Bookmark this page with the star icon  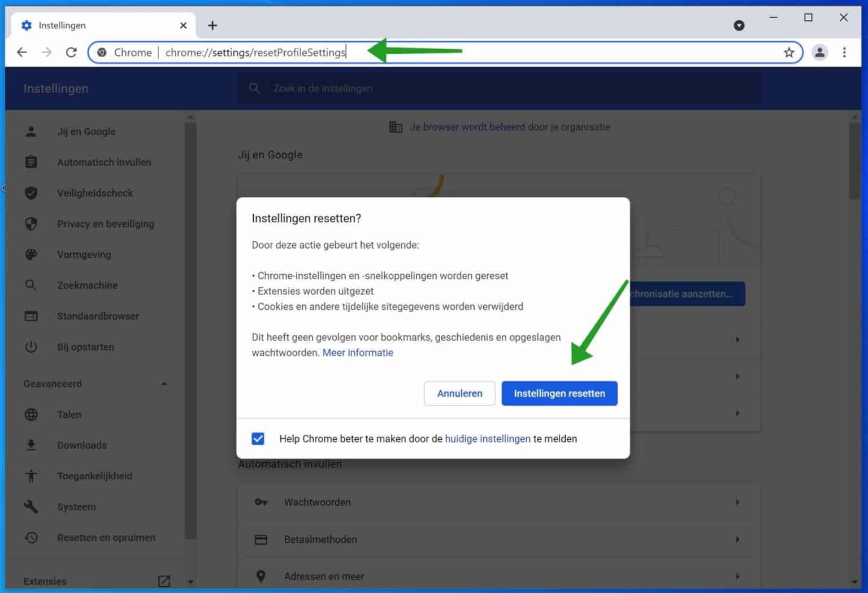(x=789, y=53)
